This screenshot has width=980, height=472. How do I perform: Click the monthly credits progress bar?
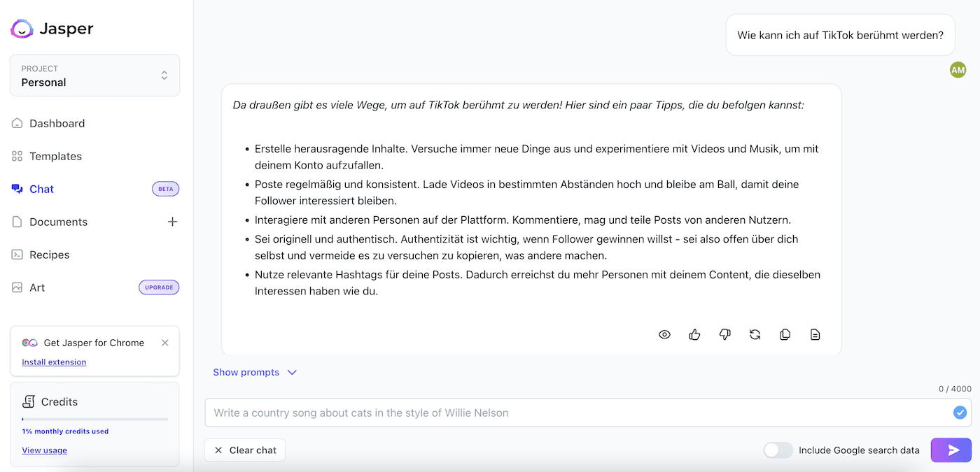(95, 420)
